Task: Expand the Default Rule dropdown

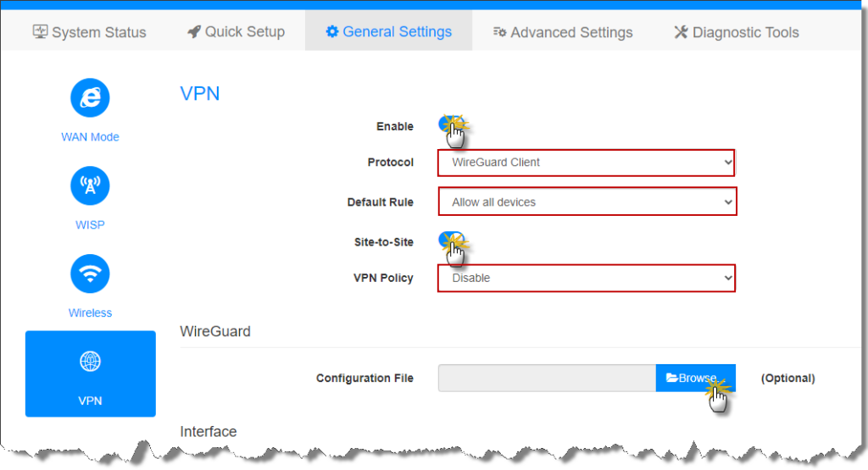Action: (586, 202)
